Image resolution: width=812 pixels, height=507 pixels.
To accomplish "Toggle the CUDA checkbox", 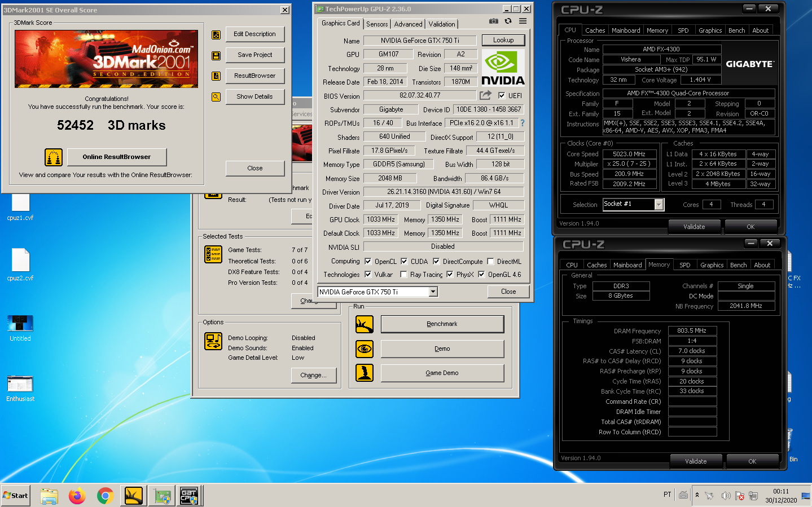I will [404, 261].
